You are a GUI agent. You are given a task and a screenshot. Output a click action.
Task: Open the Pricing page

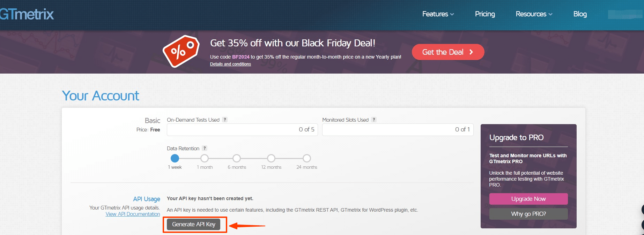tap(485, 14)
